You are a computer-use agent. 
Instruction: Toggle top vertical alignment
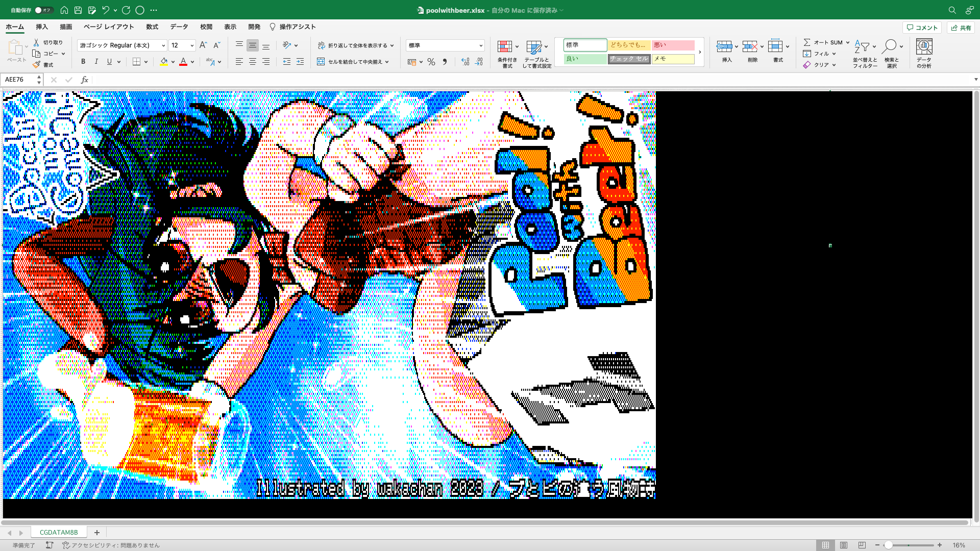239,45
